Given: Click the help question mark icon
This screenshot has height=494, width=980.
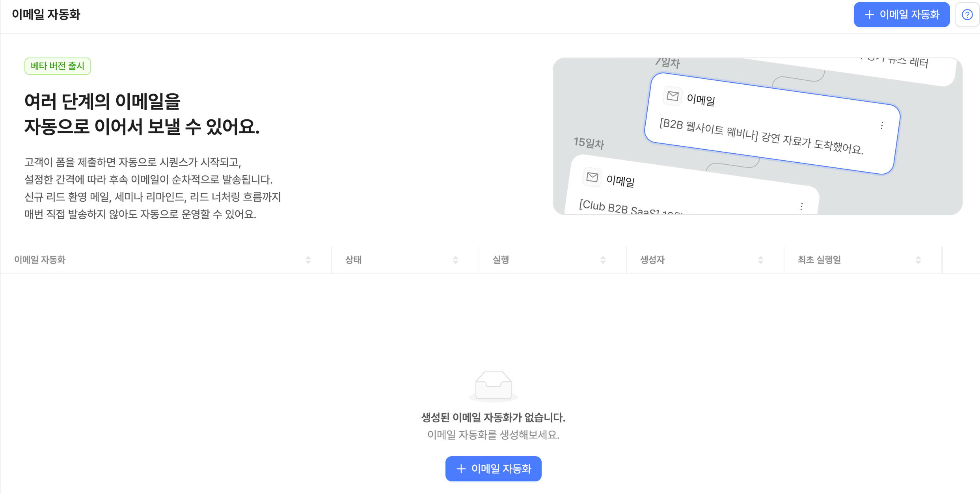Looking at the screenshot, I should click(967, 15).
